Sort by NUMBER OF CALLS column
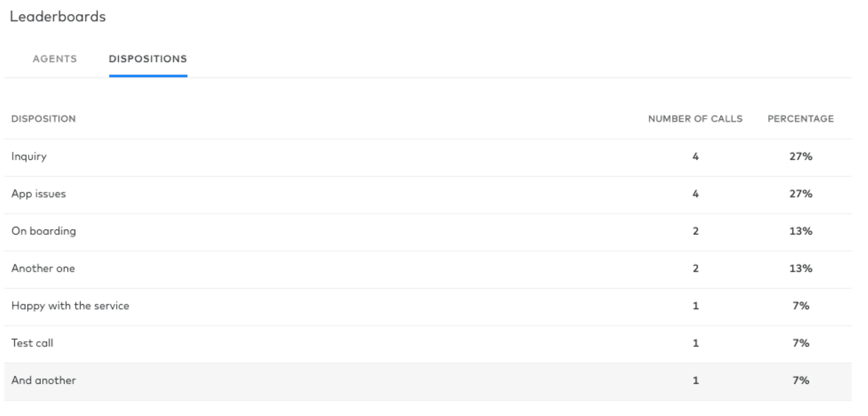Image resolution: width=868 pixels, height=416 pixels. click(x=696, y=118)
